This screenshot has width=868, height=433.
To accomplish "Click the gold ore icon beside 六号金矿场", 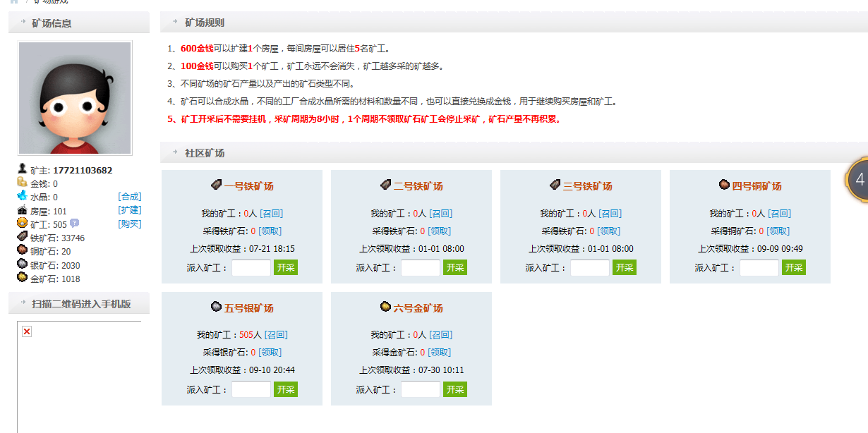I will [x=385, y=307].
